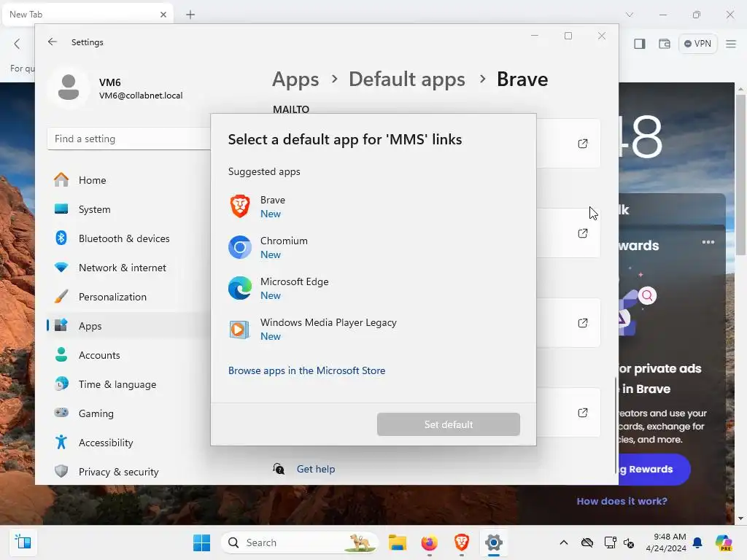Click the notification bell icon
Image resolution: width=747 pixels, height=560 pixels.
[697, 542]
